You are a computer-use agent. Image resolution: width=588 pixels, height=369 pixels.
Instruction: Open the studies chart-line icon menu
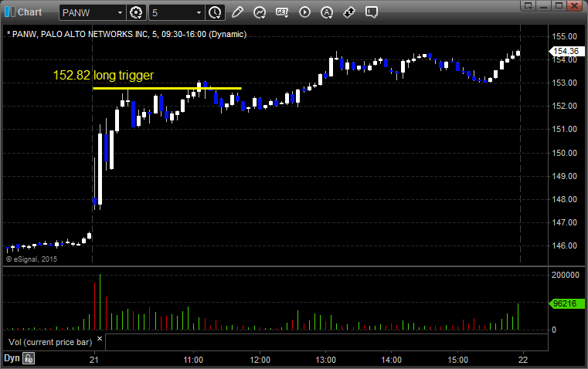pos(259,12)
